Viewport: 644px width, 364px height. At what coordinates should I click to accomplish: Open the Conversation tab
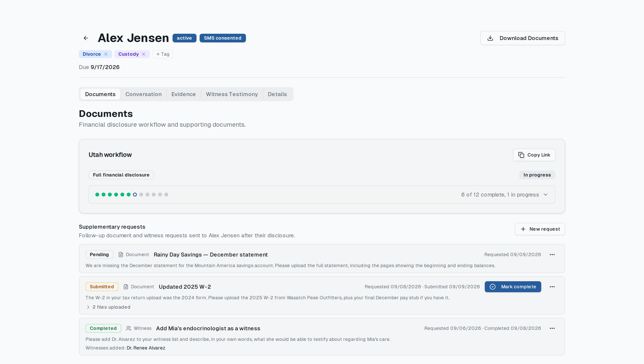144,94
